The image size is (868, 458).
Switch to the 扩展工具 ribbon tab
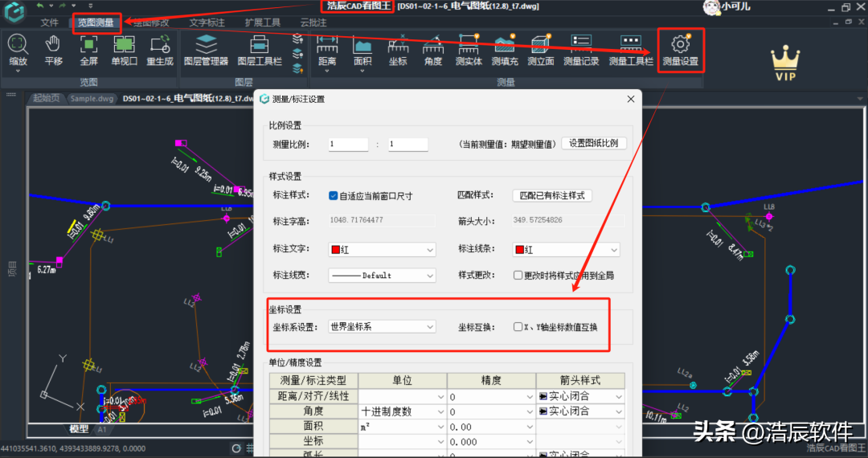coord(262,22)
